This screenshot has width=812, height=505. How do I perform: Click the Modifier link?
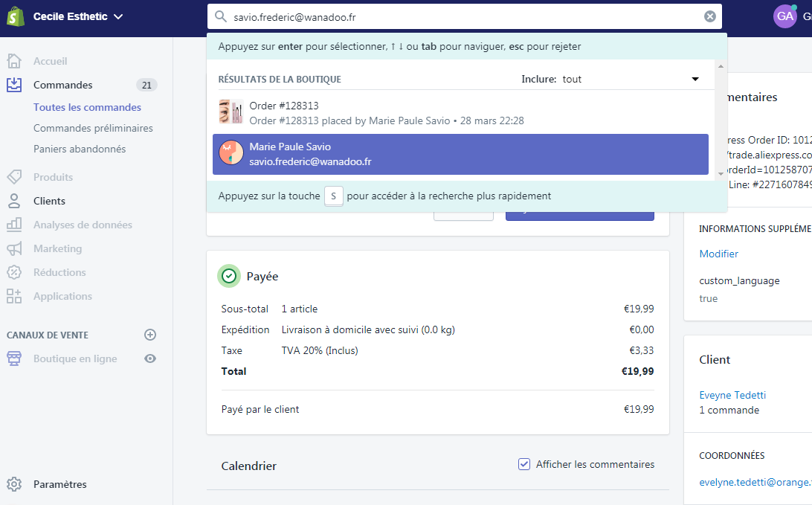click(718, 254)
